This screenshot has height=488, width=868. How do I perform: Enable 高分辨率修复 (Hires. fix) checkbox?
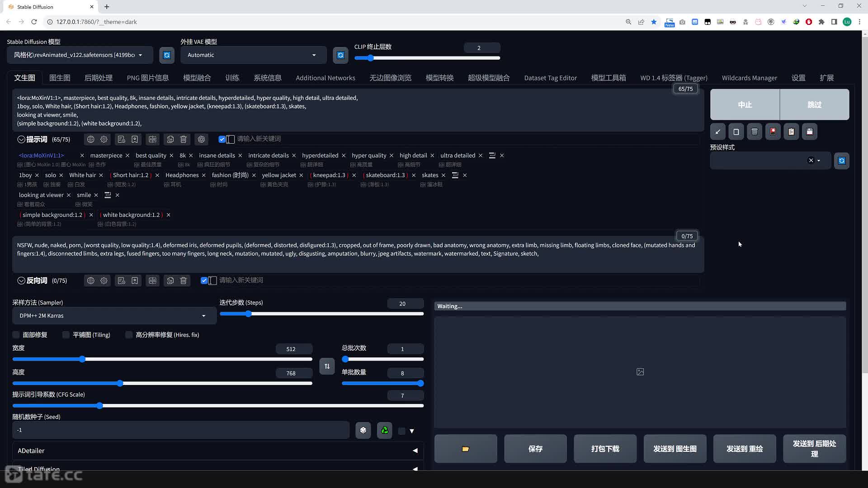coord(129,335)
